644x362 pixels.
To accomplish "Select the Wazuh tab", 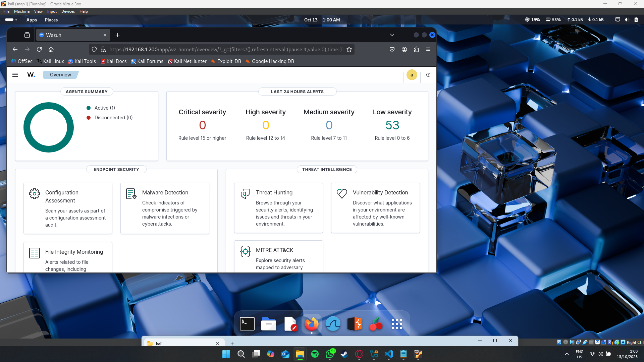I will [73, 35].
